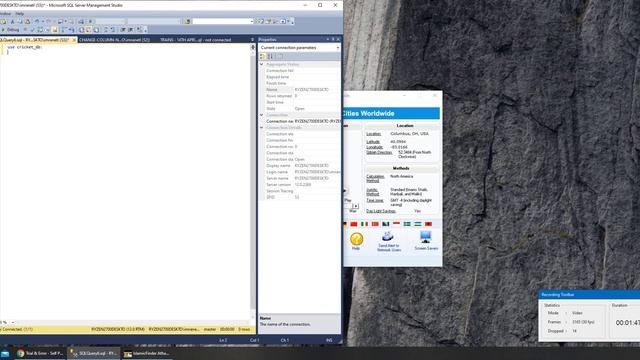Click the Day Light Savings link
Image resolution: width=640 pixels, height=360 pixels.
tap(381, 211)
